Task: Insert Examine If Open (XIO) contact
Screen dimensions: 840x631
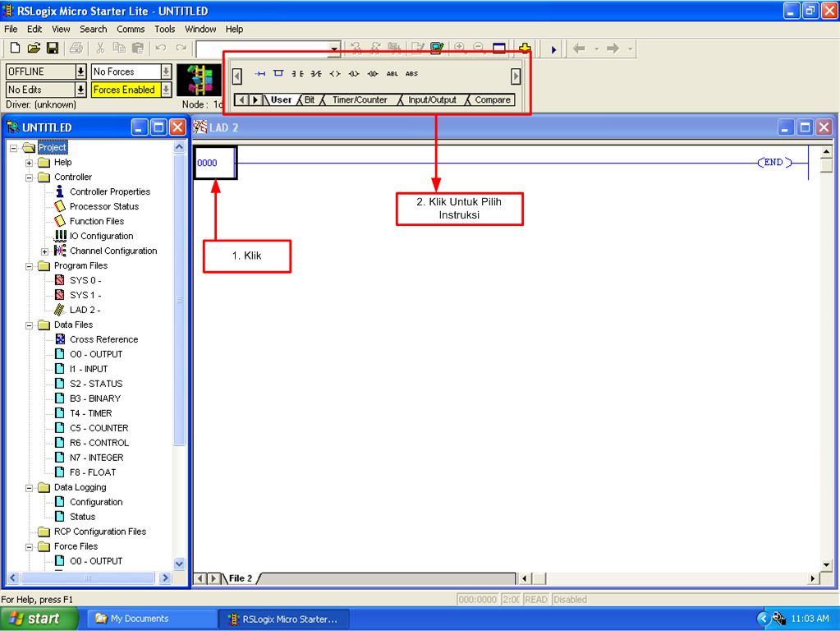Action: (x=316, y=74)
